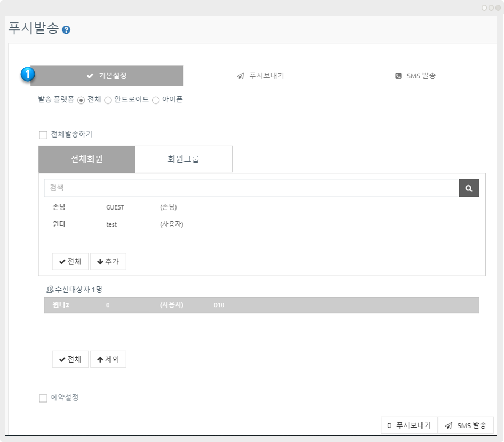Click the search magnifier button
The height and width of the screenshot is (442, 504).
(469, 188)
